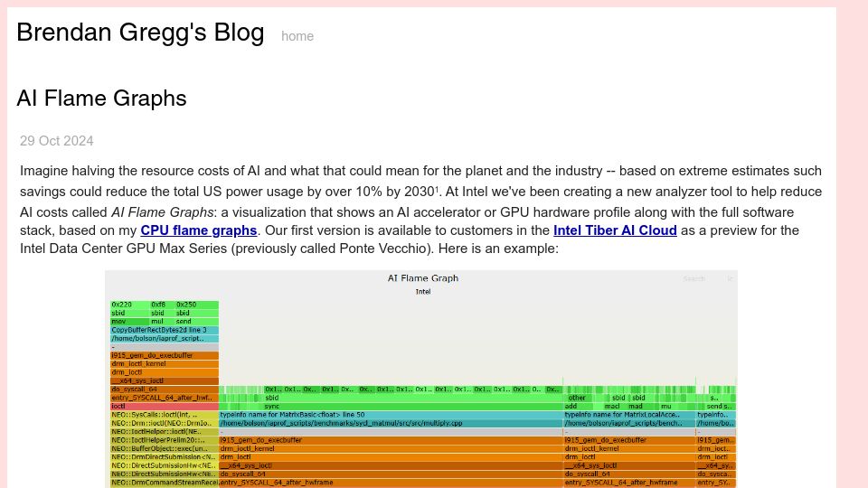Viewport: 868px width, 488px height.
Task: Select the send frame below 0x250
Action: click(x=196, y=322)
